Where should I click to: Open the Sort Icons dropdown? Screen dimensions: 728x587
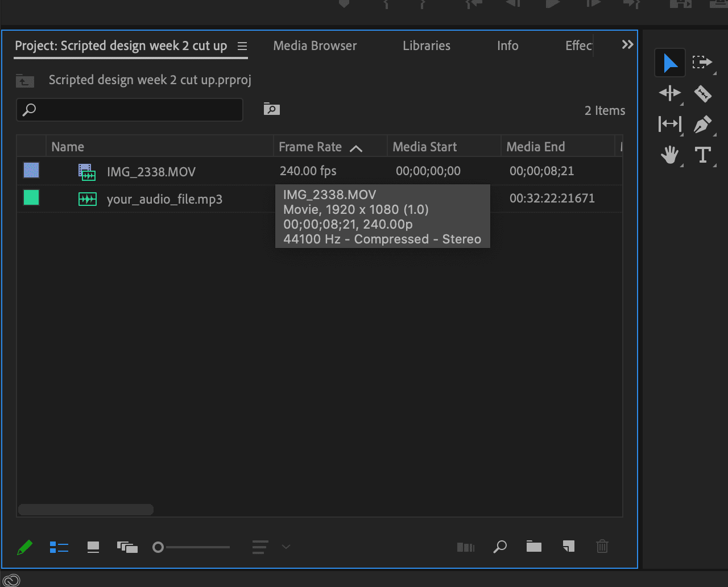[x=271, y=547]
